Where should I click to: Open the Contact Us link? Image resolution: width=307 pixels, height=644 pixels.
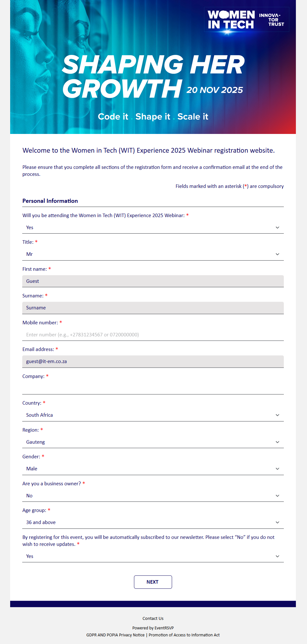tap(153, 618)
